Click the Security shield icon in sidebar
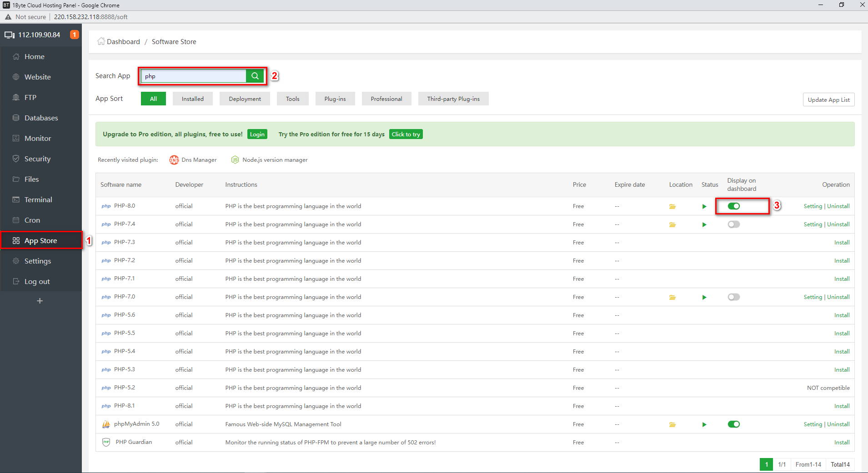Screen dimensions: 868x473 (16, 159)
